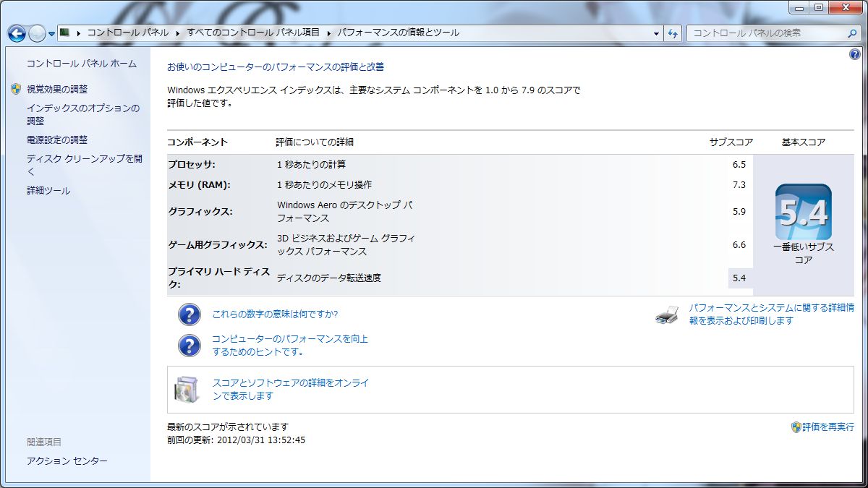Open 視覚効果の調整 link

point(57,89)
